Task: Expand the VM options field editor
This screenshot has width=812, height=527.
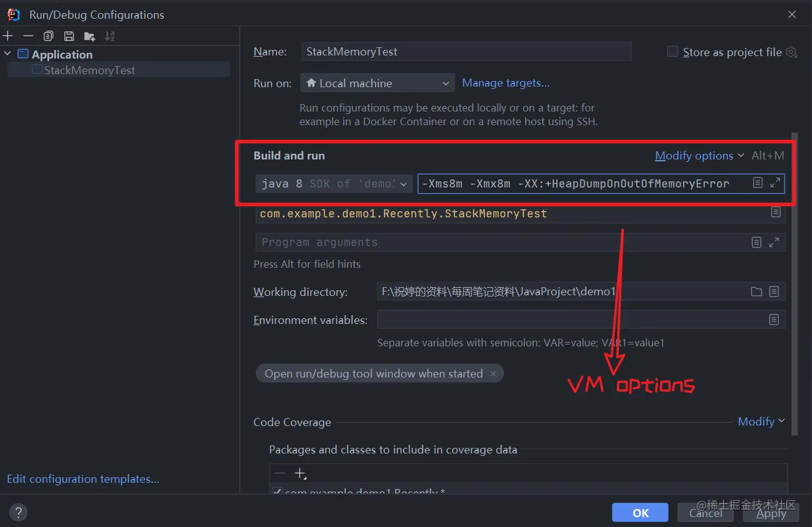Action: point(775,183)
